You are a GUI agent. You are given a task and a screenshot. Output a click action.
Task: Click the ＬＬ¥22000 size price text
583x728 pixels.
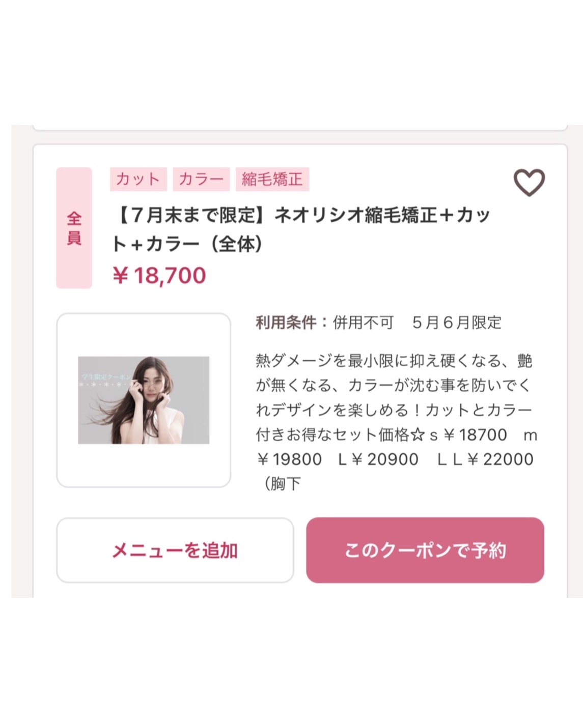click(x=485, y=459)
